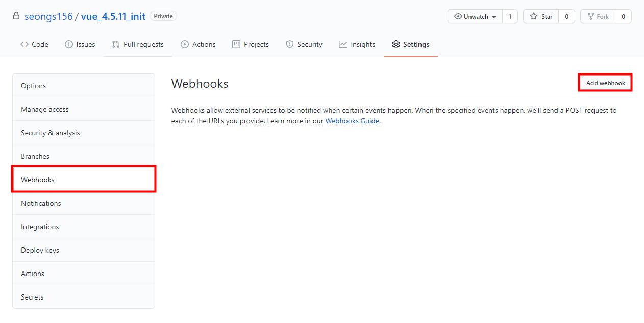Select the Settings tab label
Viewport: 644px width, 323px height.
pos(416,44)
